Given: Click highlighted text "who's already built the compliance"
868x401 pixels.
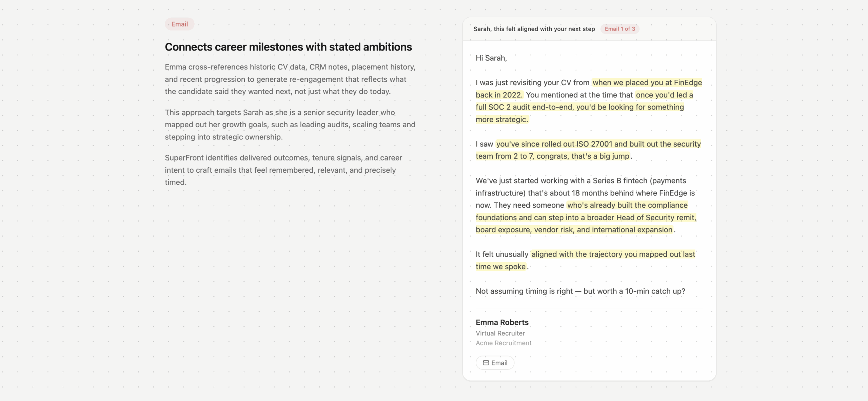Looking at the screenshot, I should click(x=627, y=205).
